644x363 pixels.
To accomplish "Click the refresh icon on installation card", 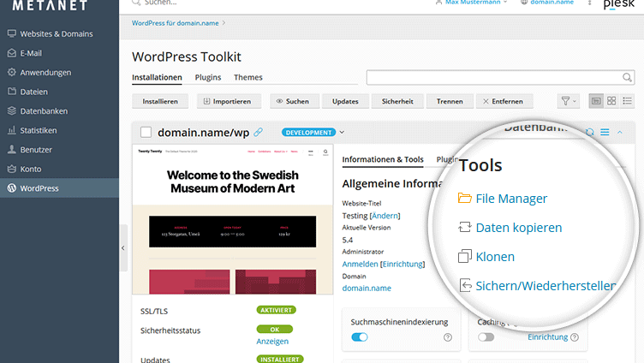I will [x=590, y=132].
